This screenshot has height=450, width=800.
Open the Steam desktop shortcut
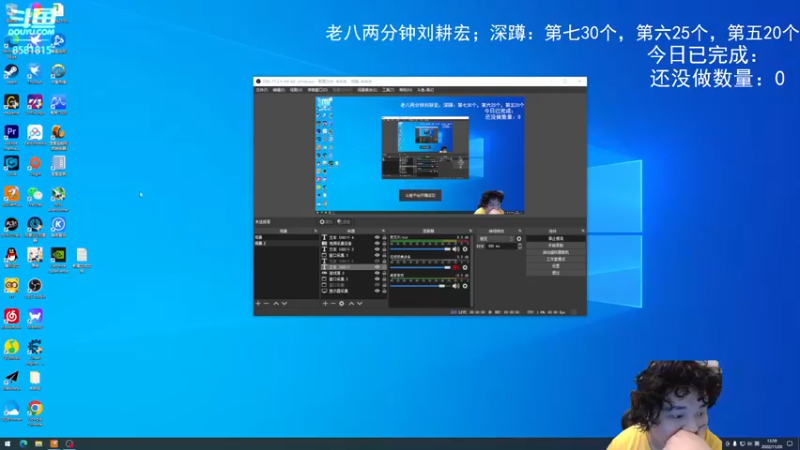coord(11,72)
